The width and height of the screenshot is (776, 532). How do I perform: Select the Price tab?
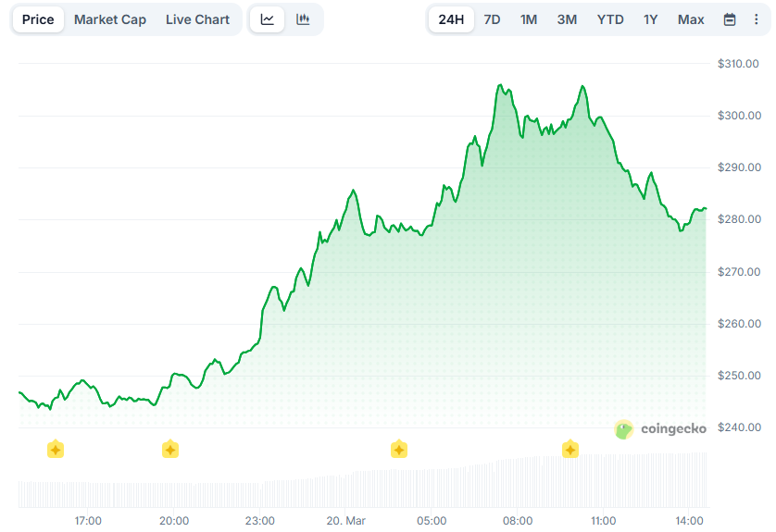(x=38, y=19)
